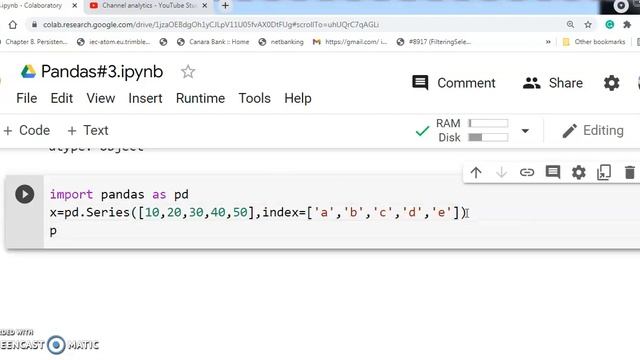
Task: Rename the notebook title Pandas#3.ipynb
Action: (x=102, y=71)
